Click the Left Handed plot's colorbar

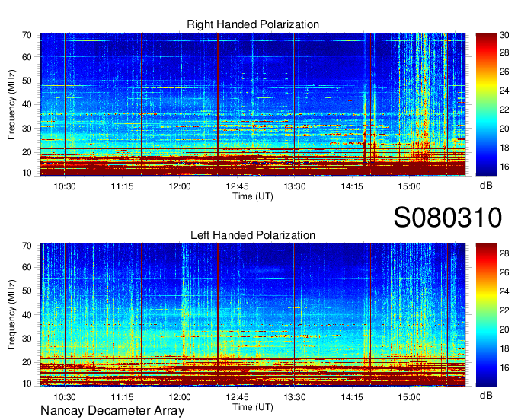486,315
